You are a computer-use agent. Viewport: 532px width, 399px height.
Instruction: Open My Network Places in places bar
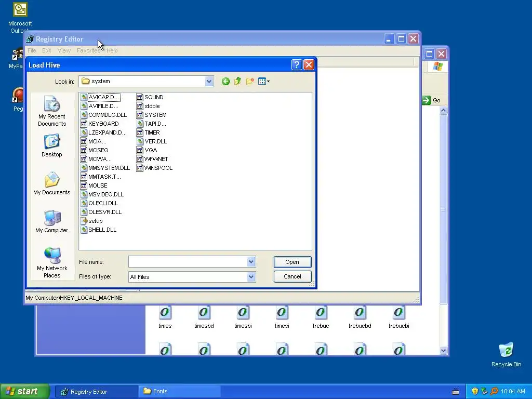point(52,263)
